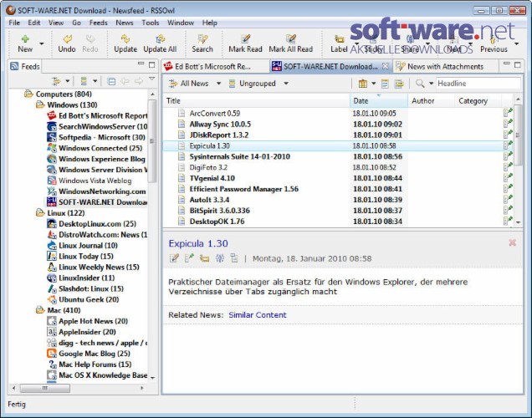
Task: Toggle sticky pin on AutoIt 3.3.4 row
Action: point(508,199)
